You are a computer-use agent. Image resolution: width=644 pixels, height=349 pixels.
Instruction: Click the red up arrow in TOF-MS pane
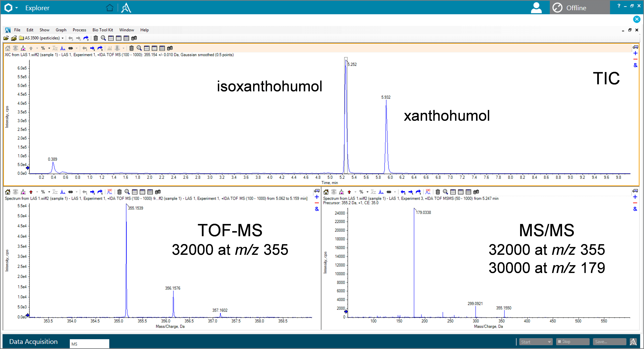click(31, 192)
